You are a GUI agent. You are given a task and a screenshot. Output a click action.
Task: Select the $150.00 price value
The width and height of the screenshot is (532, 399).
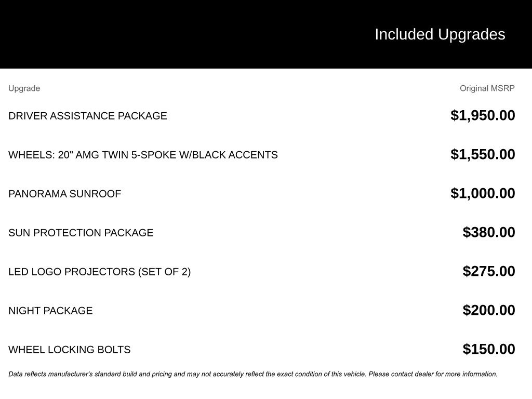488,349
